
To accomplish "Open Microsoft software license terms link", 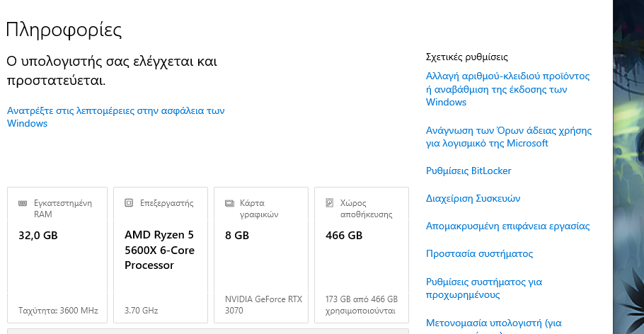I will coord(508,137).
